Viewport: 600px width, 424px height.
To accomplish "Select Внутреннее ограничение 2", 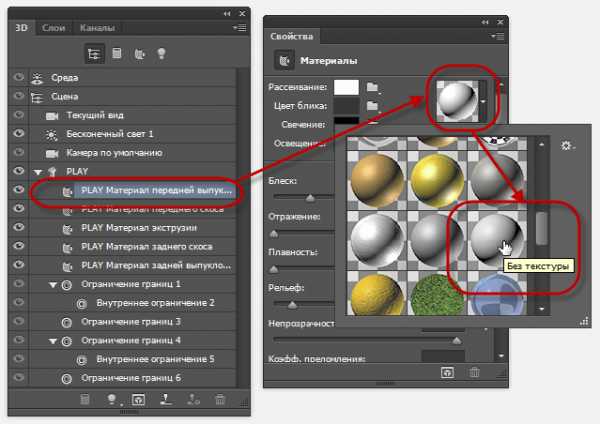I will click(x=133, y=303).
